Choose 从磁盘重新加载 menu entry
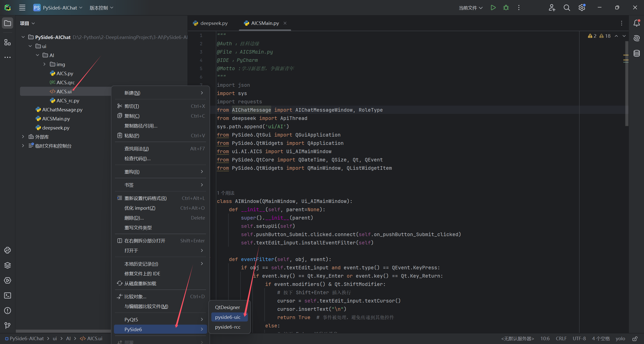 point(160,283)
